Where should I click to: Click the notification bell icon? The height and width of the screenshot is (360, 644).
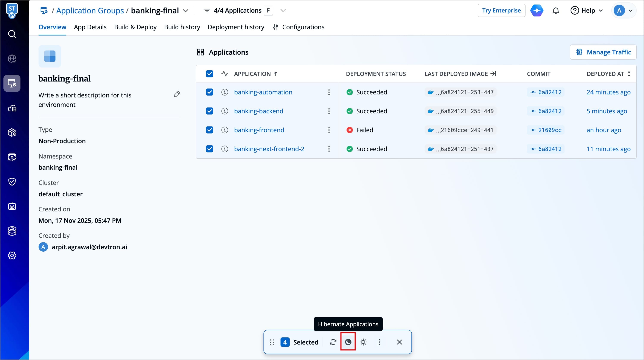click(x=555, y=11)
